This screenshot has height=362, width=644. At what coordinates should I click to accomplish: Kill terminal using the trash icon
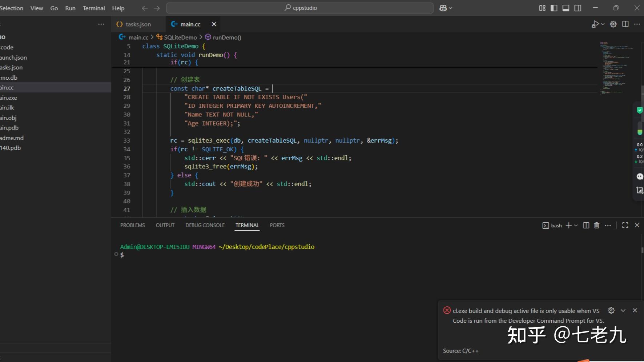click(x=596, y=226)
